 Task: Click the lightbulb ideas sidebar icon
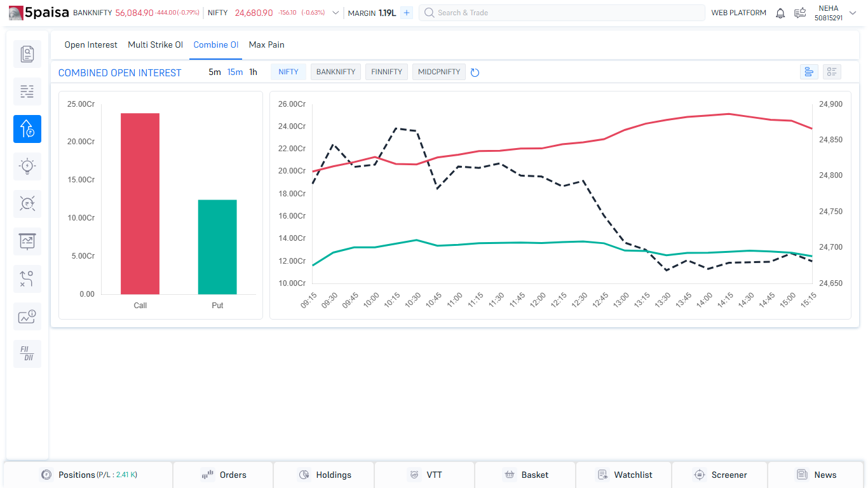pos(27,166)
